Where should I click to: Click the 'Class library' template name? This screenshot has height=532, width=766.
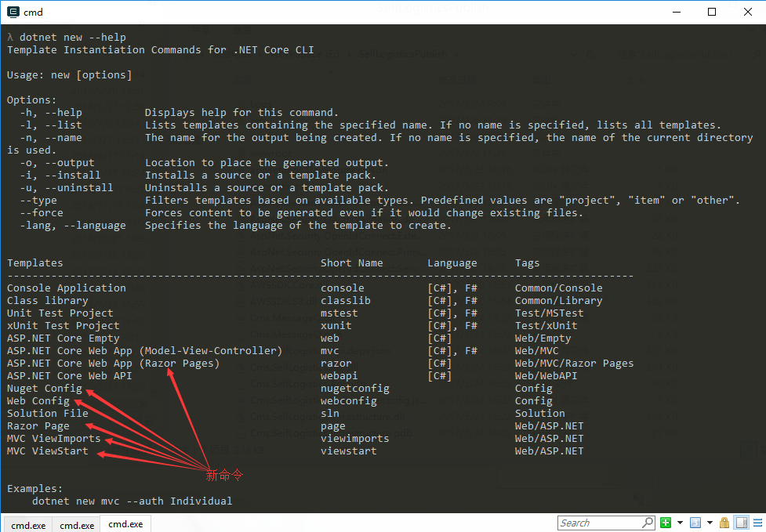coord(47,301)
